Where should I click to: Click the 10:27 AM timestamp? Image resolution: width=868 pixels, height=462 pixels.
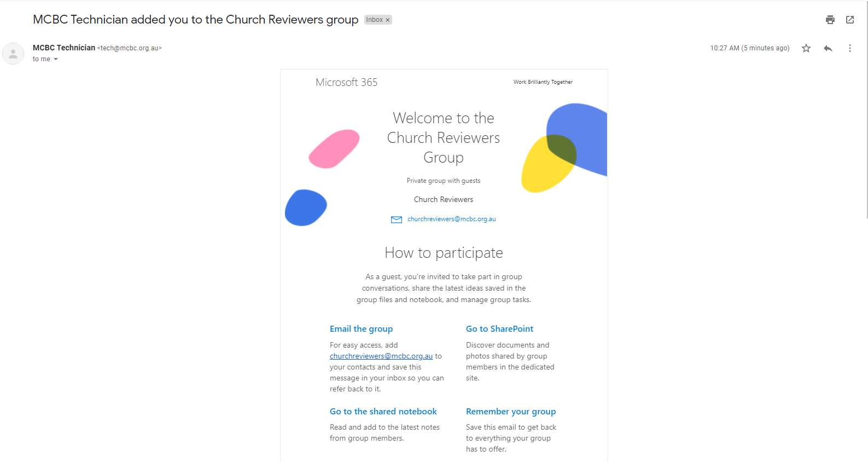[750, 48]
